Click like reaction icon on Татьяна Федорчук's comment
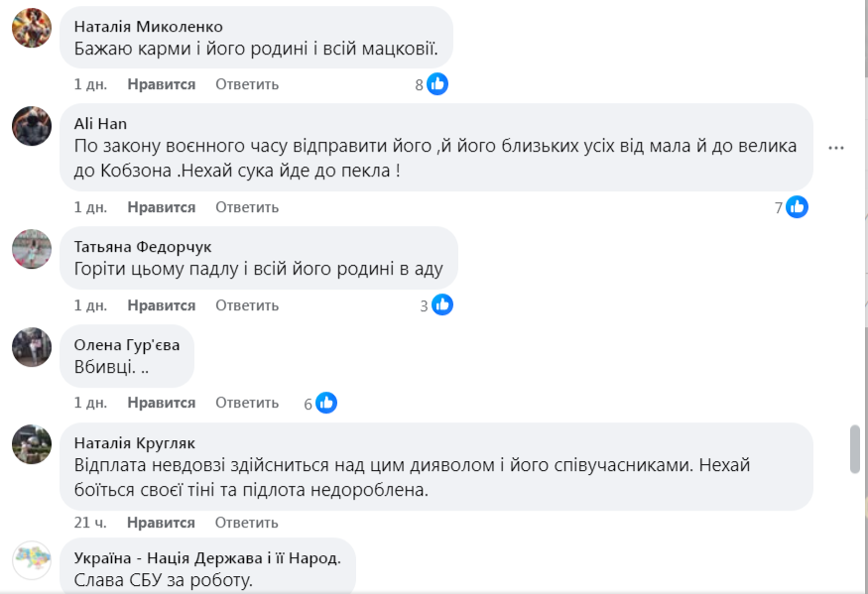This screenshot has width=868, height=594. (442, 305)
